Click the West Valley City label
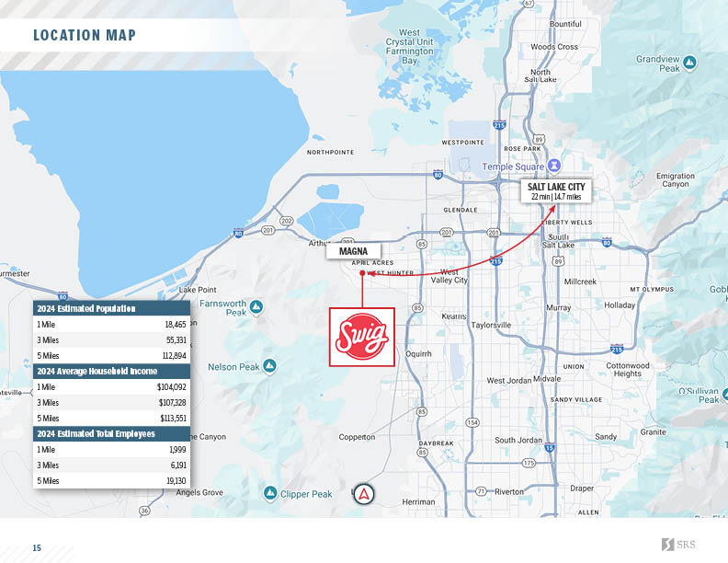The image size is (728, 563). tap(449, 276)
